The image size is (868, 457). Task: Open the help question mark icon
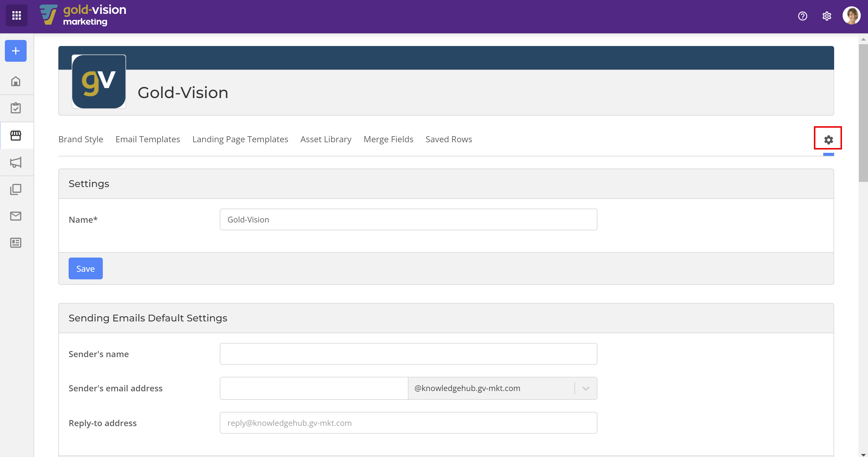(802, 16)
